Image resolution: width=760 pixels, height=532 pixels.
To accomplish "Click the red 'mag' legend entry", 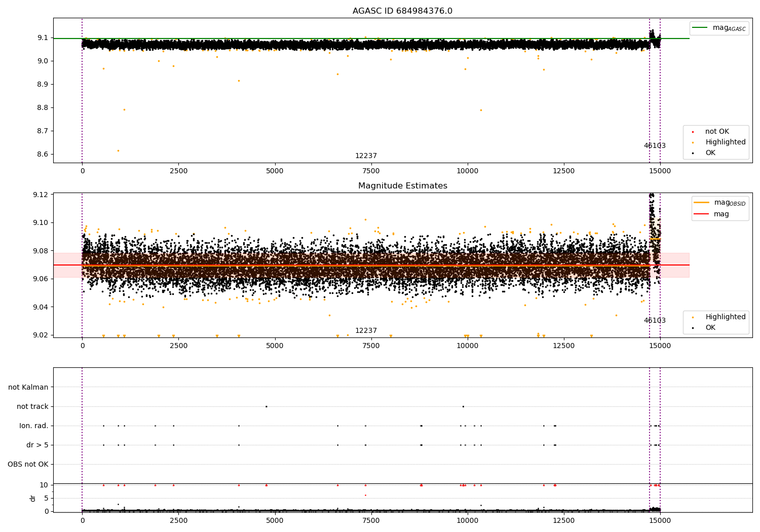I will 721,214.
